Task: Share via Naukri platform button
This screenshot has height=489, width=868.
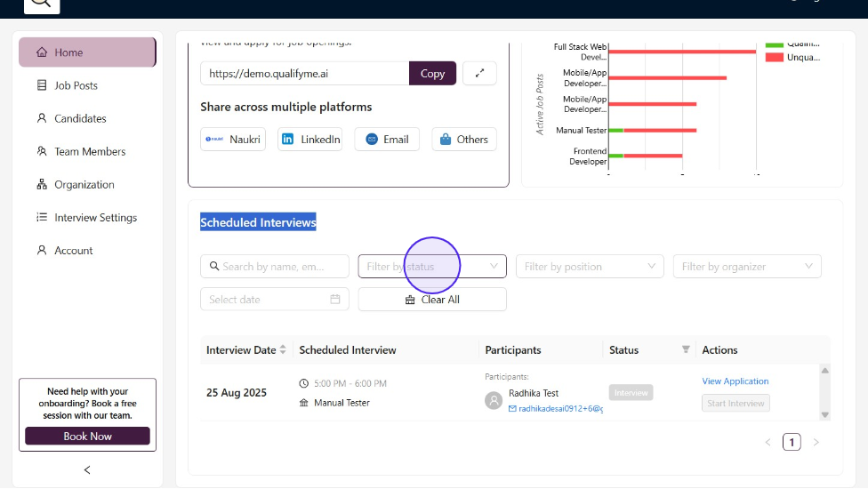Action: [x=233, y=140]
